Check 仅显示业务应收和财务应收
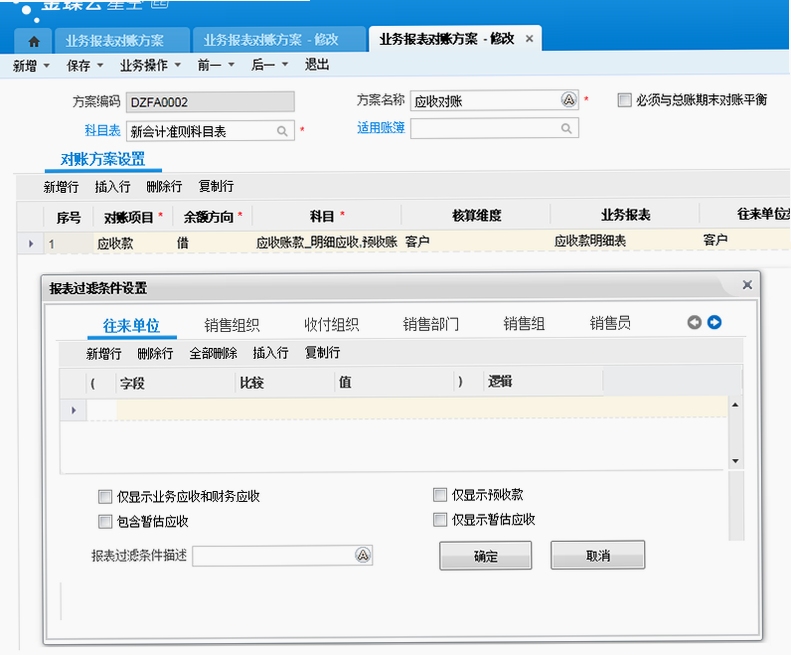 (x=105, y=497)
